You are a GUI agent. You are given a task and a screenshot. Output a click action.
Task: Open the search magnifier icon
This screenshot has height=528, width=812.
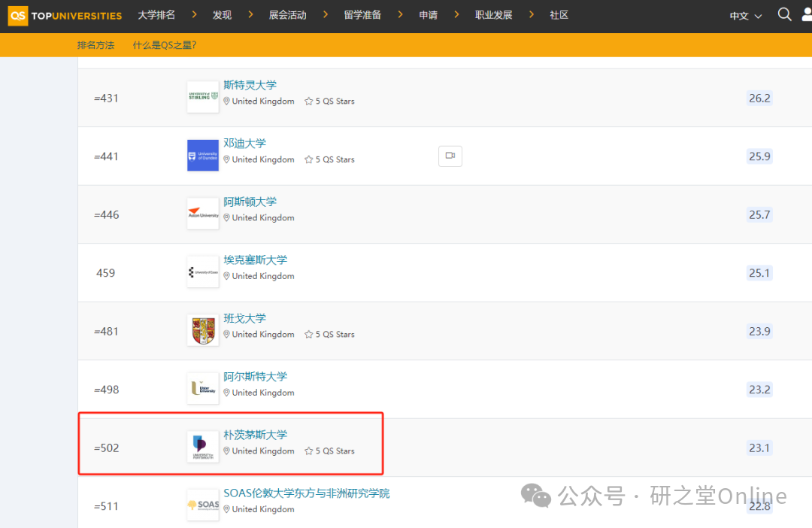[x=784, y=14]
